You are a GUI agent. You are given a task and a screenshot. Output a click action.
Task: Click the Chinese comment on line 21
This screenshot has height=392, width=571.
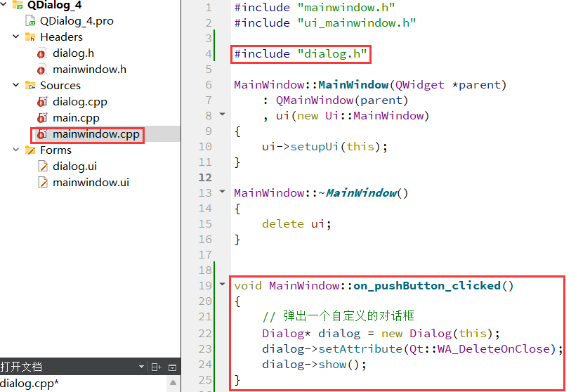339,316
